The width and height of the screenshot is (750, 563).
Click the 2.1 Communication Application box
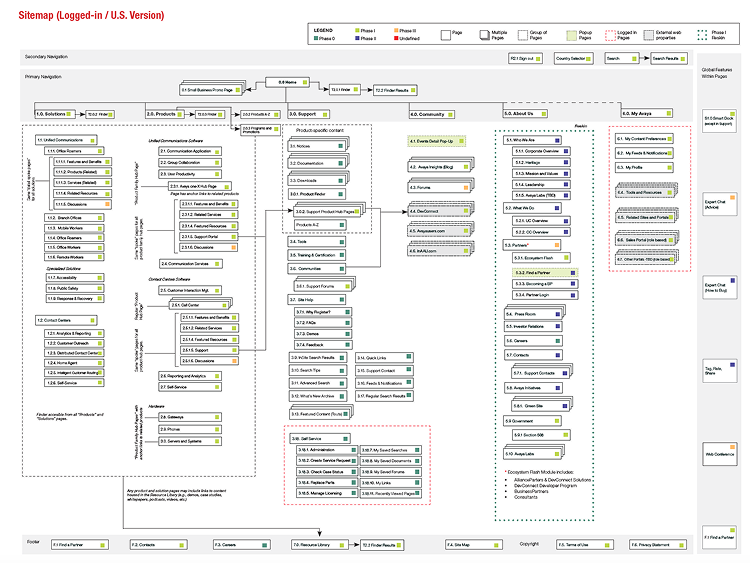190,151
